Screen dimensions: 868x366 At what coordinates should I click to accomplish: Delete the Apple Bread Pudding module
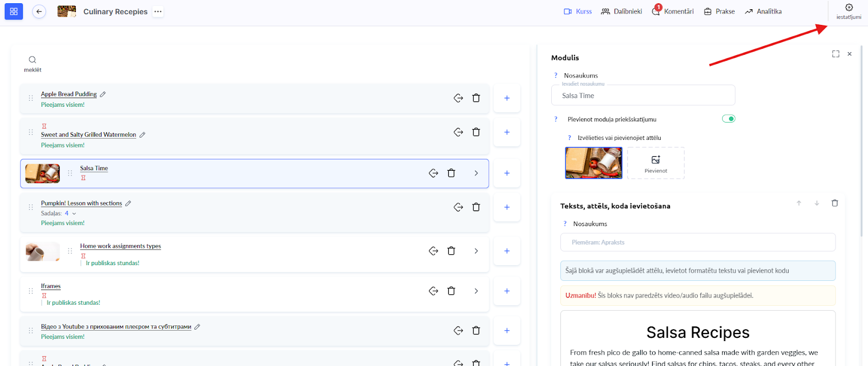476,98
